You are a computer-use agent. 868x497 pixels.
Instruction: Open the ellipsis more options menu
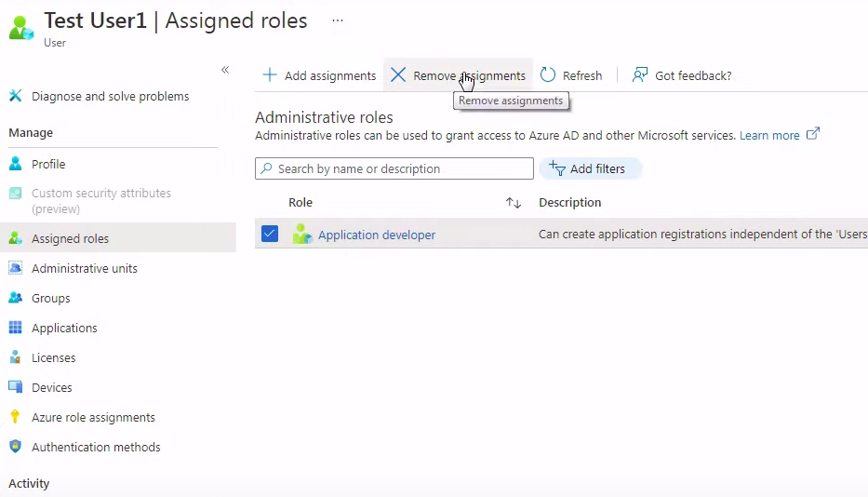[x=338, y=20]
